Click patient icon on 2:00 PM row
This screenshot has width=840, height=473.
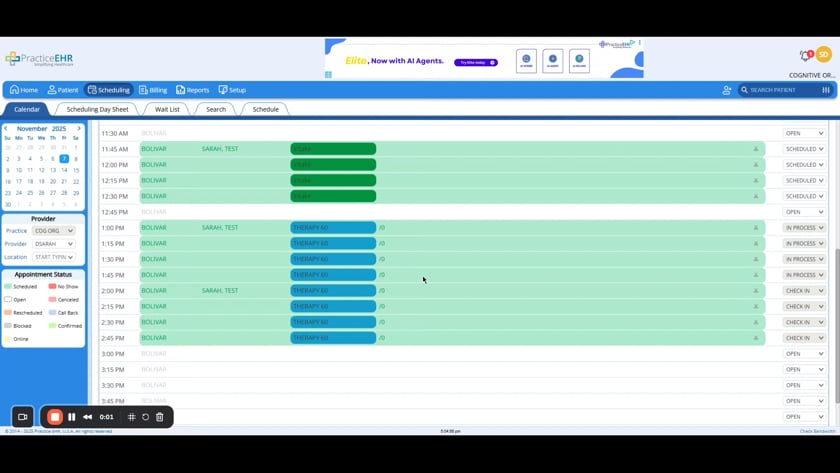(756, 291)
